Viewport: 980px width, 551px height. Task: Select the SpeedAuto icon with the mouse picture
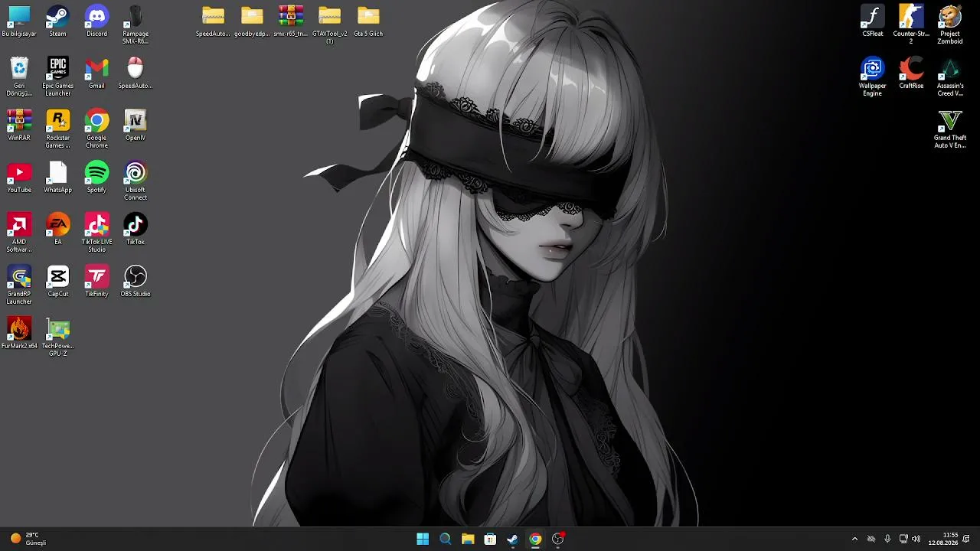[x=136, y=73]
